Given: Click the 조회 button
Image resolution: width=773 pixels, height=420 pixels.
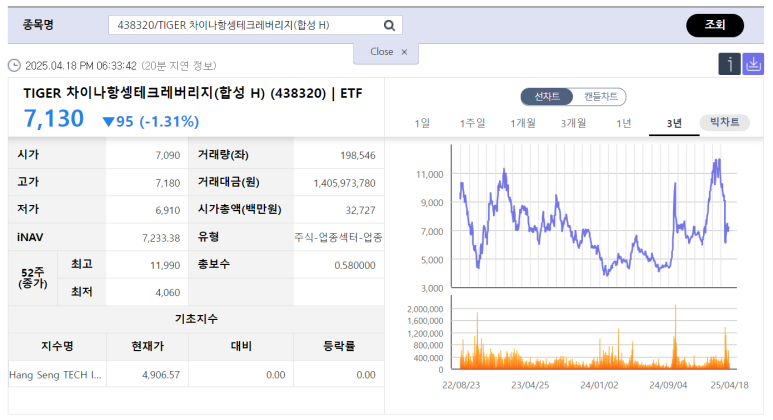Looking at the screenshot, I should [715, 25].
